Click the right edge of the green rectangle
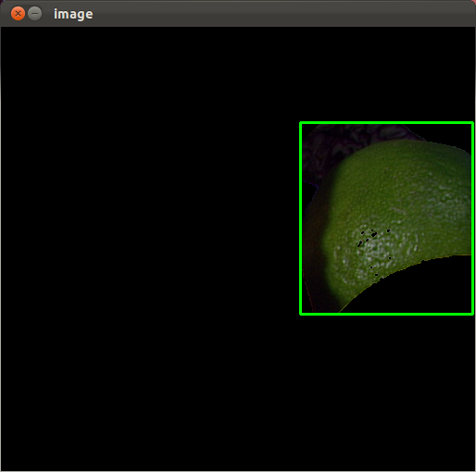This screenshot has width=476, height=472. tap(472, 218)
